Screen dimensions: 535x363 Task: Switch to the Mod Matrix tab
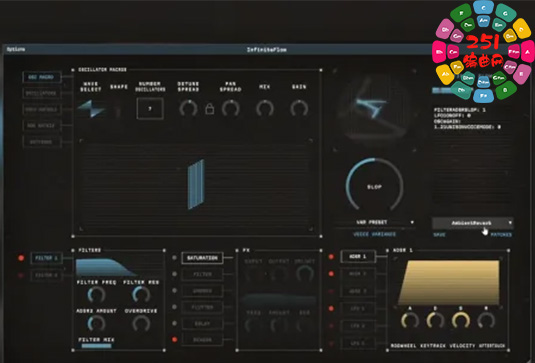pyautogui.click(x=42, y=126)
